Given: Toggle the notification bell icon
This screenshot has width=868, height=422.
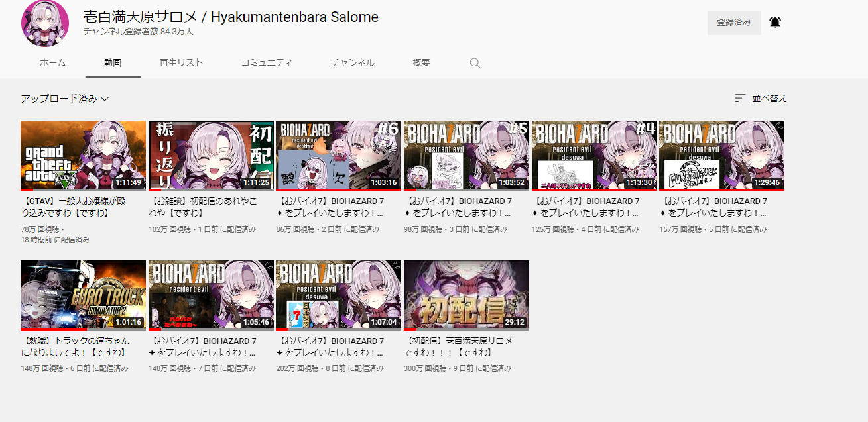Looking at the screenshot, I should tap(775, 23).
